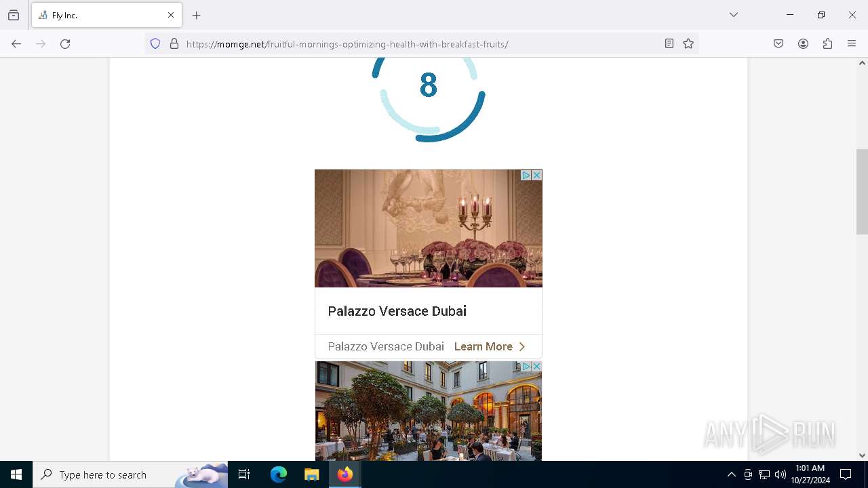Close the Palazzo Versace Dubai ad

(x=536, y=175)
